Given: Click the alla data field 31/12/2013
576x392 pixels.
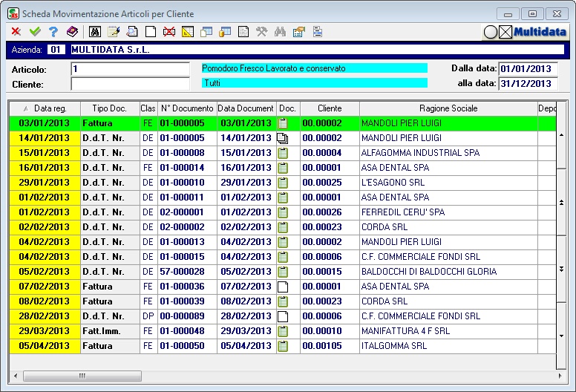Looking at the screenshot, I should 528,83.
